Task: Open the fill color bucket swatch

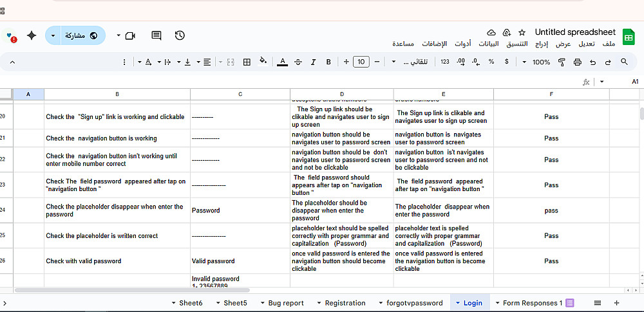Action: [263, 62]
